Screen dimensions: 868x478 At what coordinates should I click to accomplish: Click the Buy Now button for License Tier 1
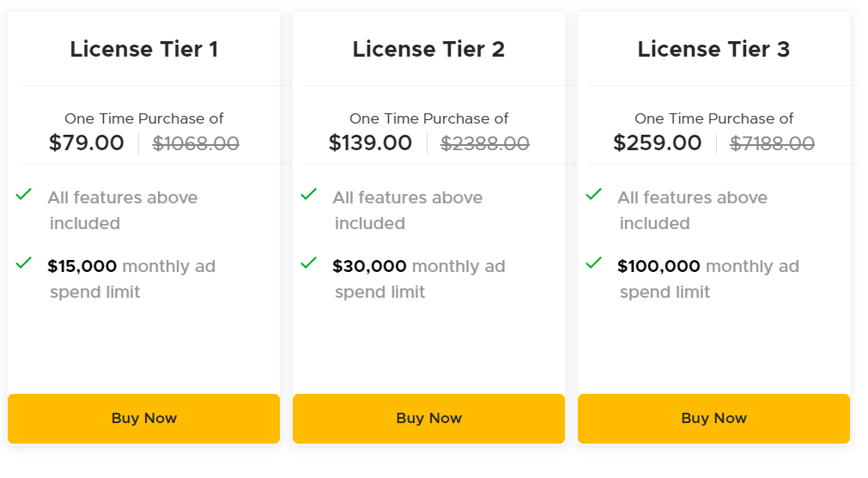[x=143, y=419]
